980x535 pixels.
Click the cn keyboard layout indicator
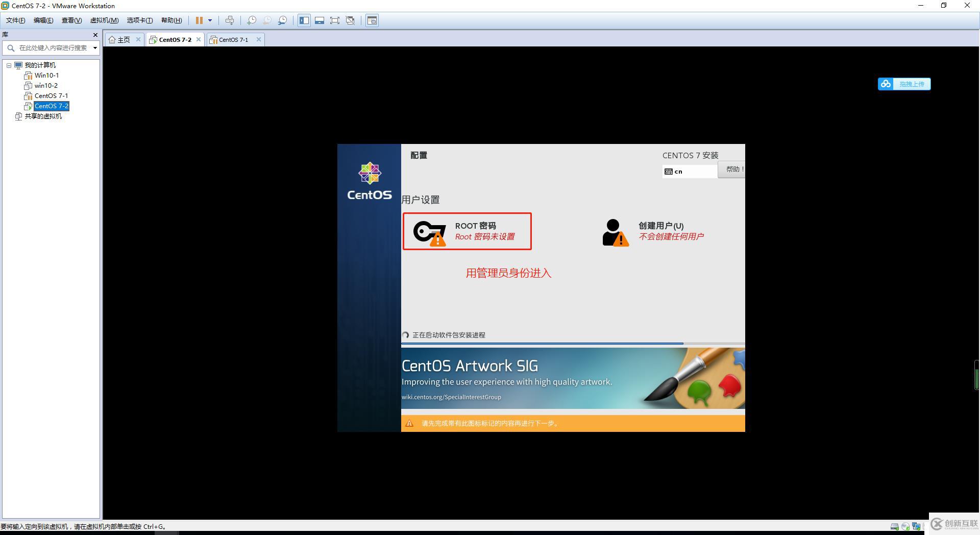690,172
